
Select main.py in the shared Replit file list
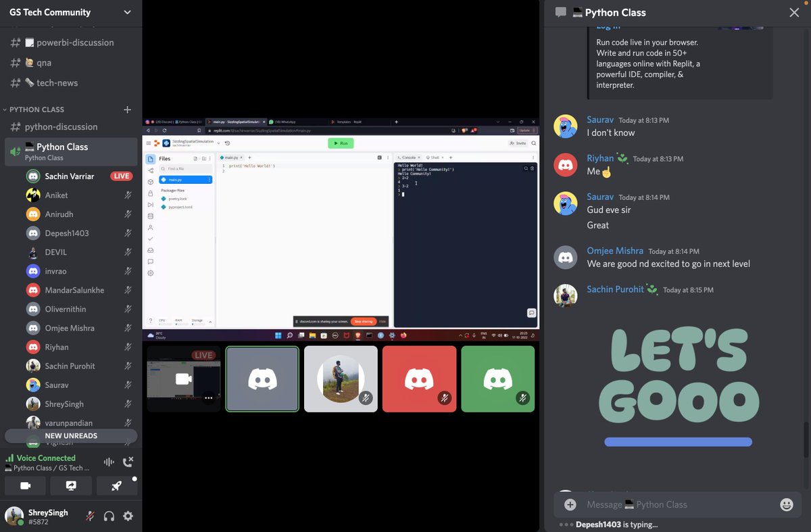click(186, 180)
